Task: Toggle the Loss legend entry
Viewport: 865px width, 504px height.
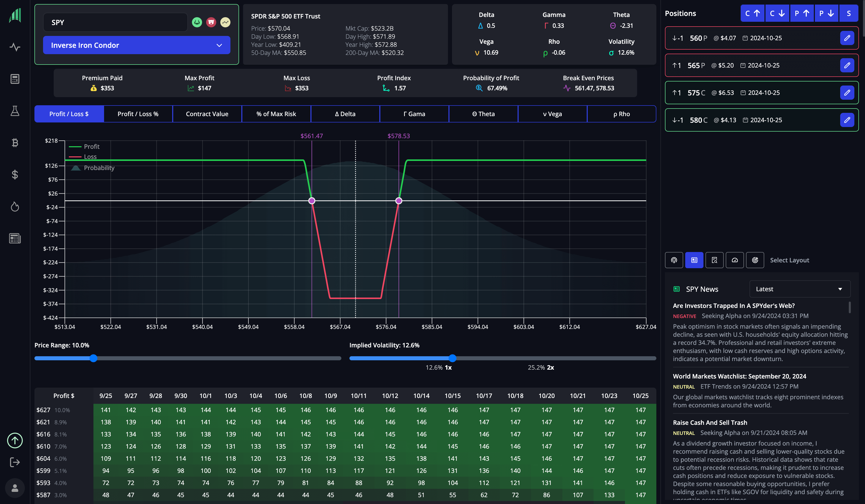Action: pos(83,157)
